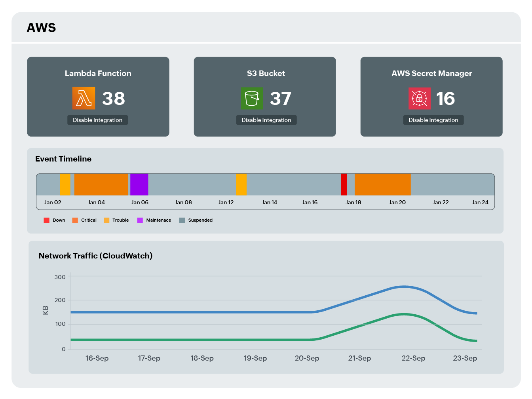Click the red AWS Secret Manager icon
The image size is (532, 399).
coord(420,98)
